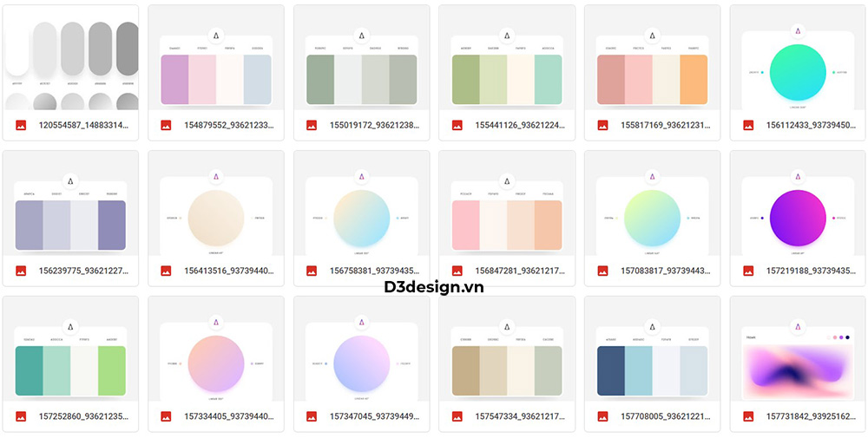Click the orange swatch in the 155817169 palette
868x438 pixels.
pos(694,82)
